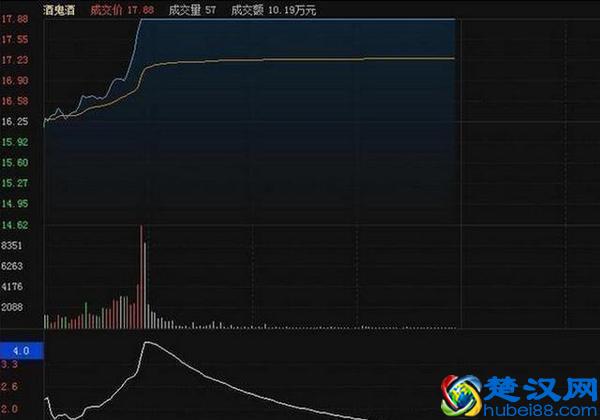The image size is (600, 420).
Task: Select the 14.62 price axis label
Action: pyautogui.click(x=15, y=225)
